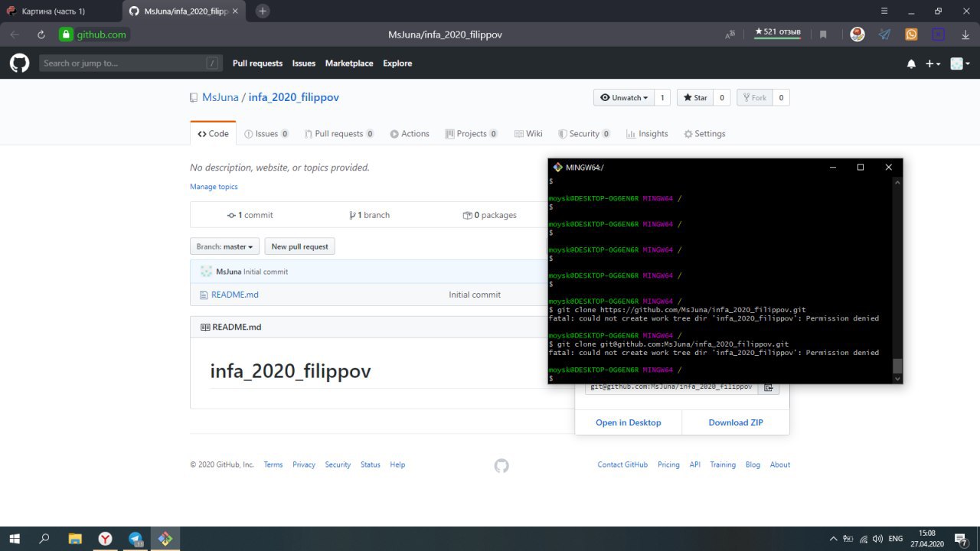
Task: Click the Fork button
Action: 754,97
